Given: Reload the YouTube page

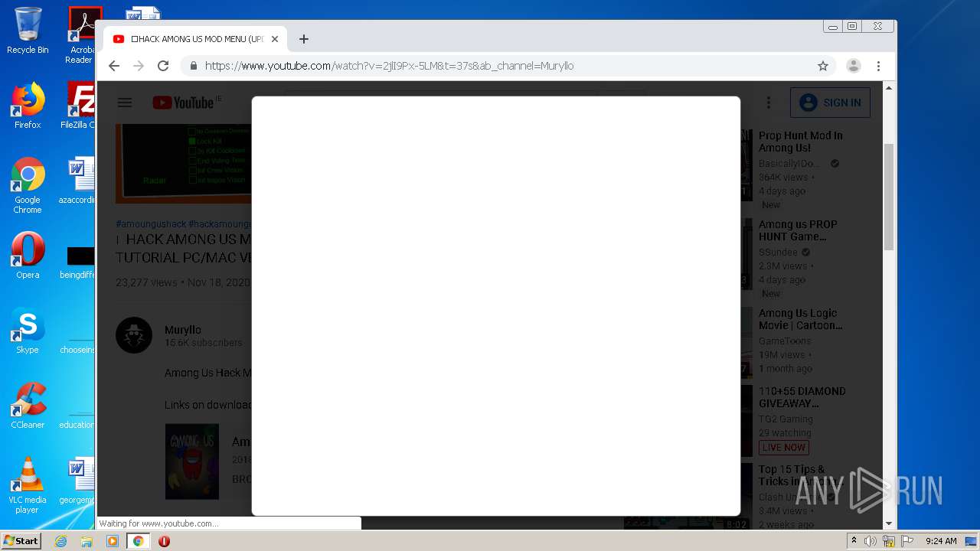Looking at the screenshot, I should click(163, 66).
